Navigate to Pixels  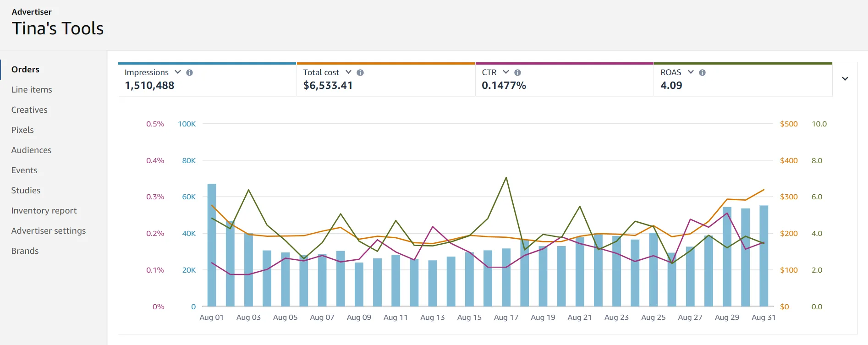click(x=22, y=130)
